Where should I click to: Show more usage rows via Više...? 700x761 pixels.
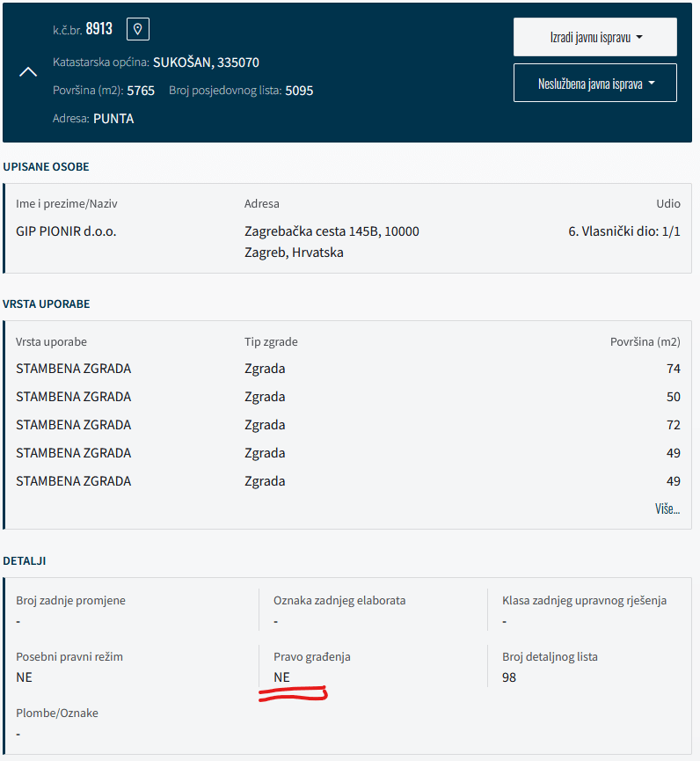(x=667, y=509)
